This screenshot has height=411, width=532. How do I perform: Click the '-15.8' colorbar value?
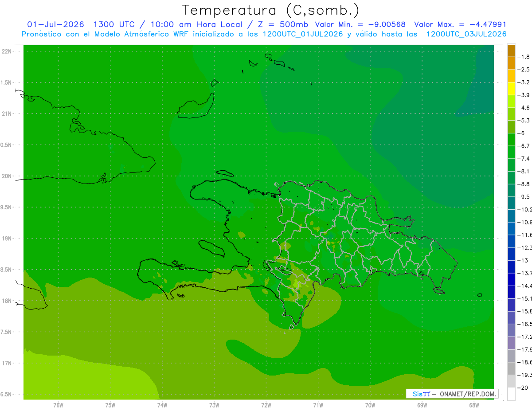[x=525, y=311]
